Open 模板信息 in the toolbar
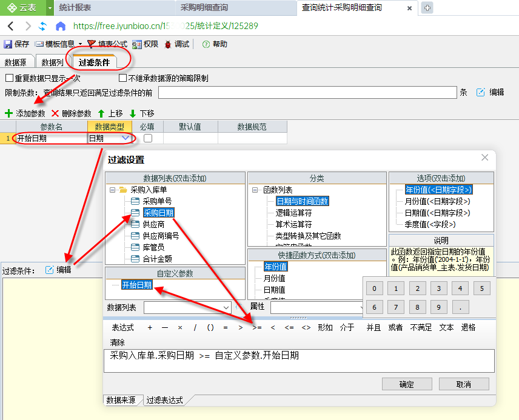 click(55, 44)
